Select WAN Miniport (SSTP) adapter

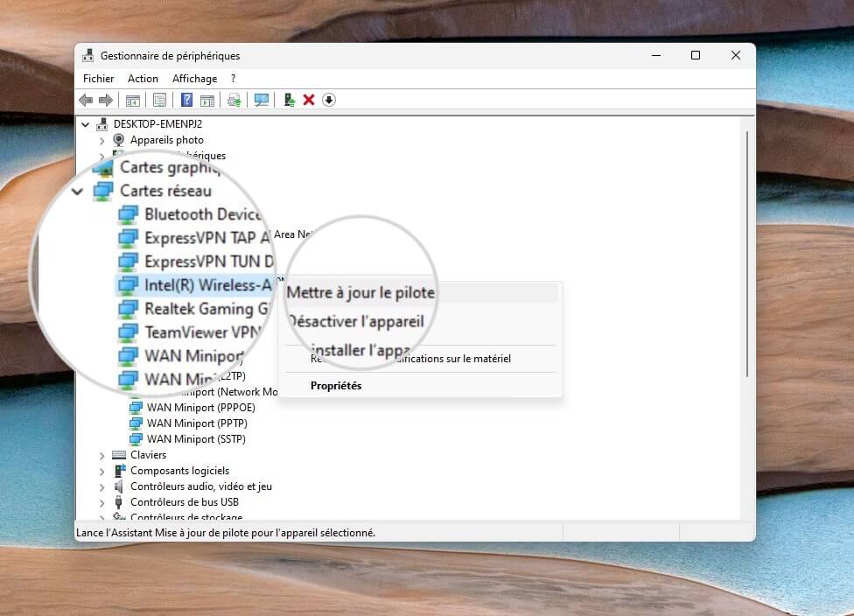196,439
